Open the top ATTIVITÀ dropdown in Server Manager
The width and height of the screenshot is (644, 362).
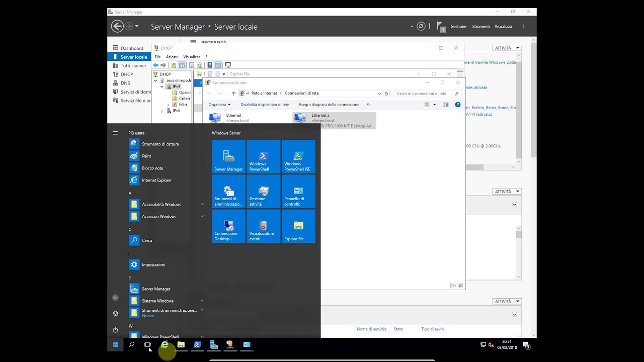pos(507,48)
